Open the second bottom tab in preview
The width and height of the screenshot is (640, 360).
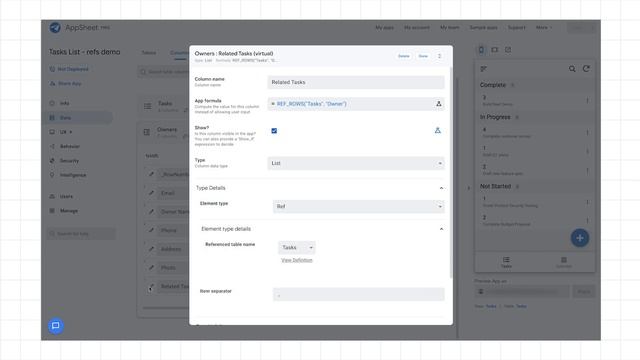click(x=564, y=262)
